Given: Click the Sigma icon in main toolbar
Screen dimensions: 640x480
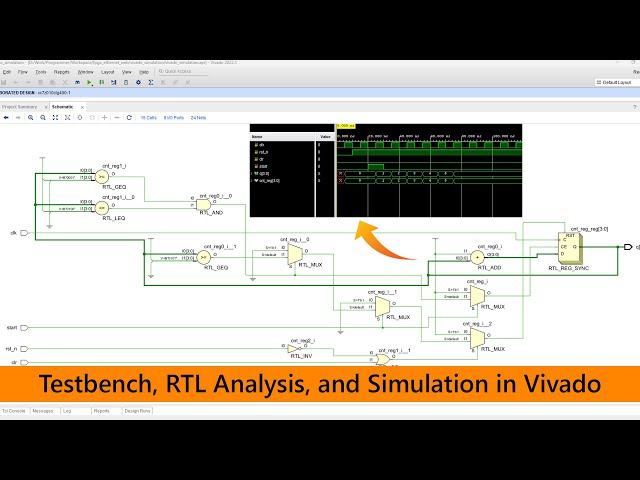Looking at the screenshot, I should point(151,82).
